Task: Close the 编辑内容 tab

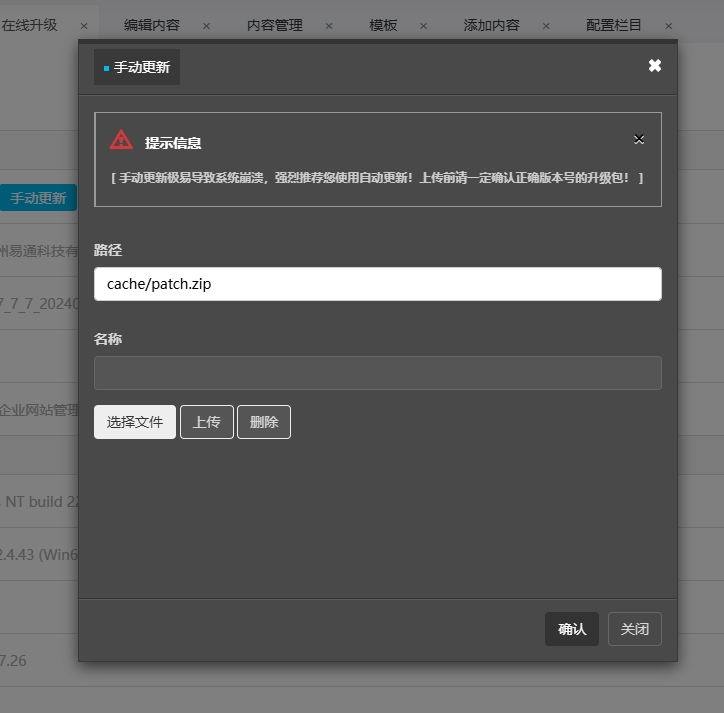Action: click(x=206, y=26)
